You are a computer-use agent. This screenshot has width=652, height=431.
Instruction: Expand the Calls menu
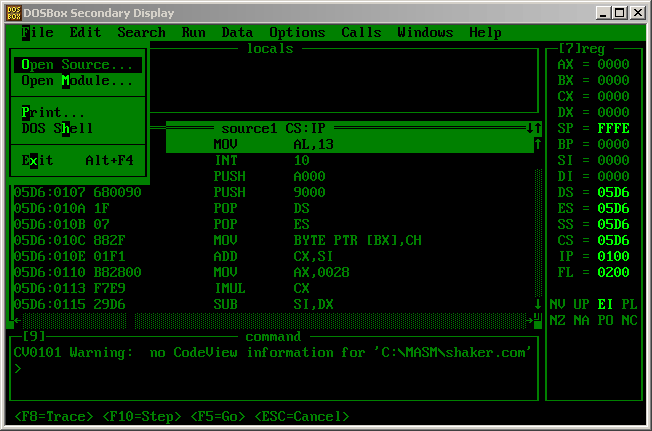coord(361,32)
